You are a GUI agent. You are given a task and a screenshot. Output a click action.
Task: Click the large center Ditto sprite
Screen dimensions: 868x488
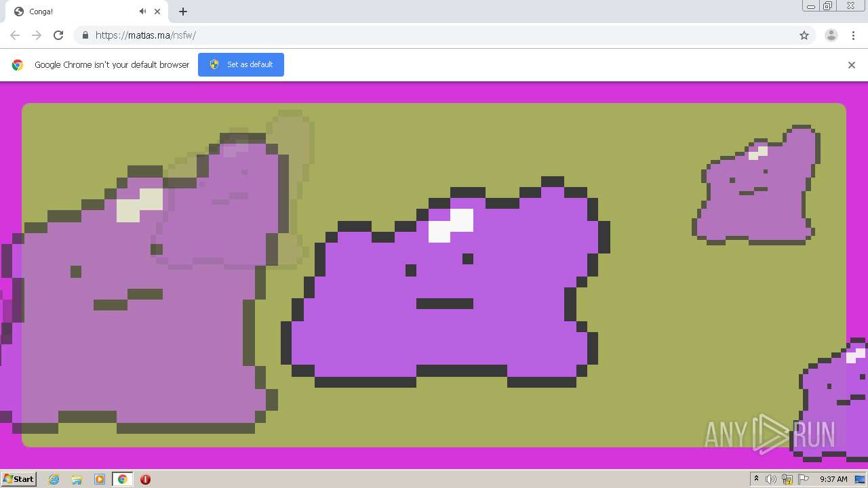point(446,282)
